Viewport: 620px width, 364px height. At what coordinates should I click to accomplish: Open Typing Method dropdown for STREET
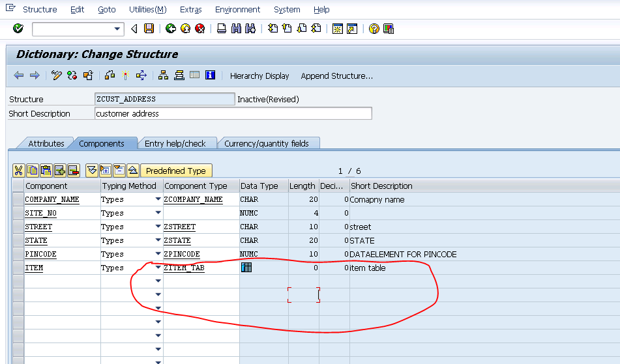pyautogui.click(x=158, y=226)
